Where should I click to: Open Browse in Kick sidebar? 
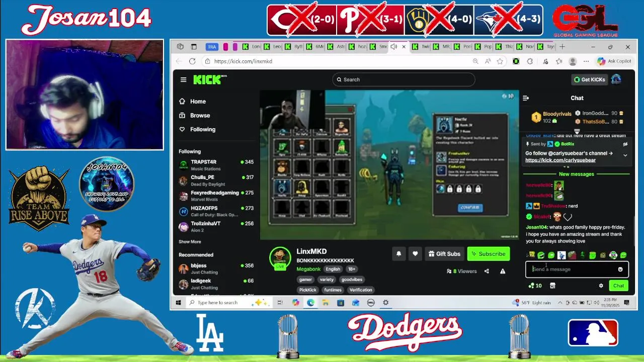click(x=200, y=115)
